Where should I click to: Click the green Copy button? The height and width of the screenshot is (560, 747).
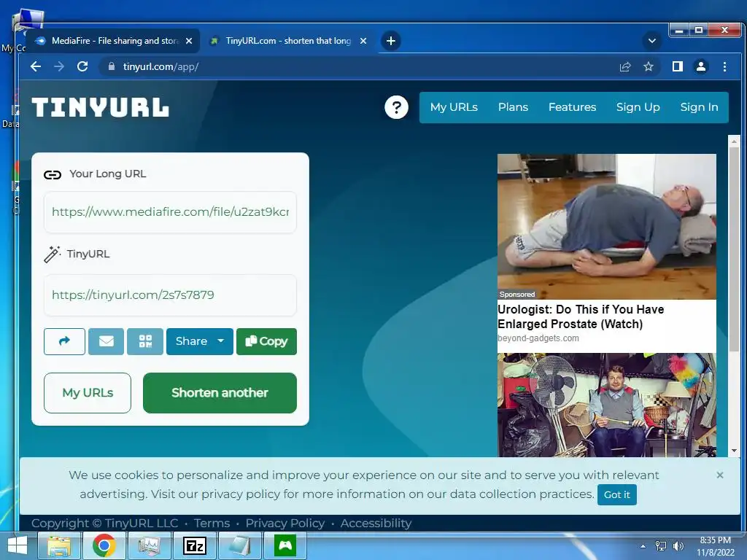click(x=266, y=341)
